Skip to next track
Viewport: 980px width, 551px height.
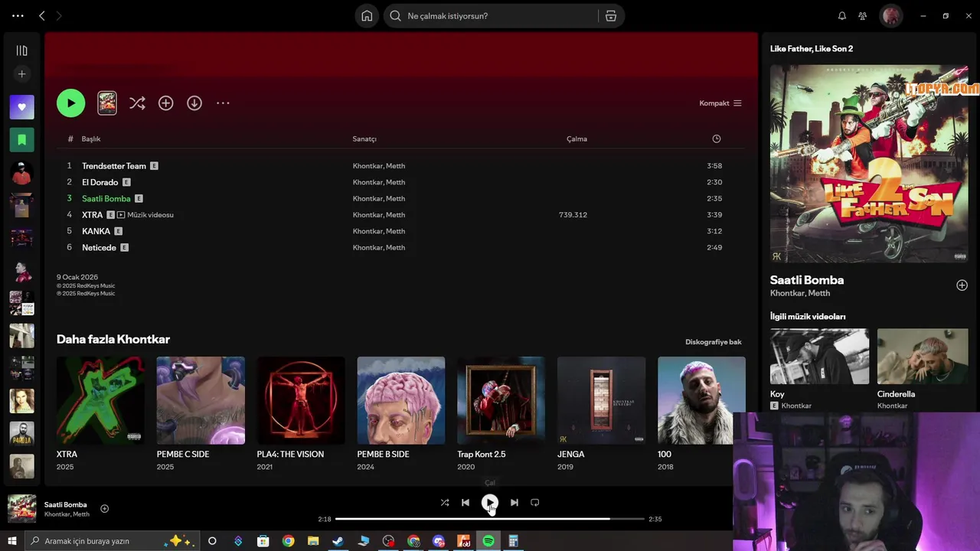pyautogui.click(x=514, y=503)
